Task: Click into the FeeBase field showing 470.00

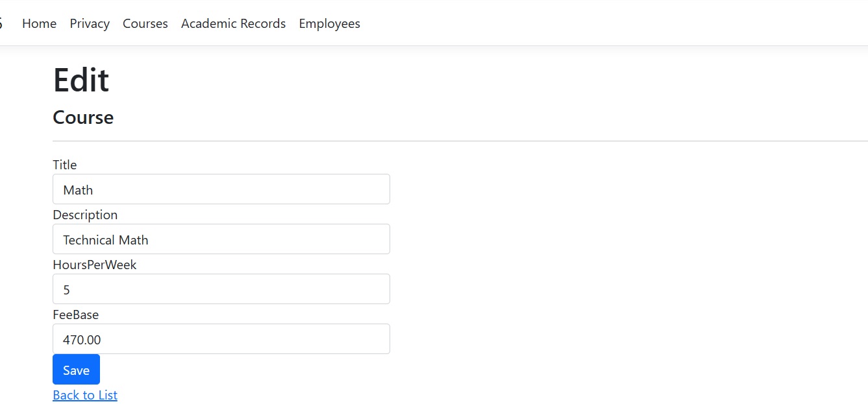Action: point(221,339)
